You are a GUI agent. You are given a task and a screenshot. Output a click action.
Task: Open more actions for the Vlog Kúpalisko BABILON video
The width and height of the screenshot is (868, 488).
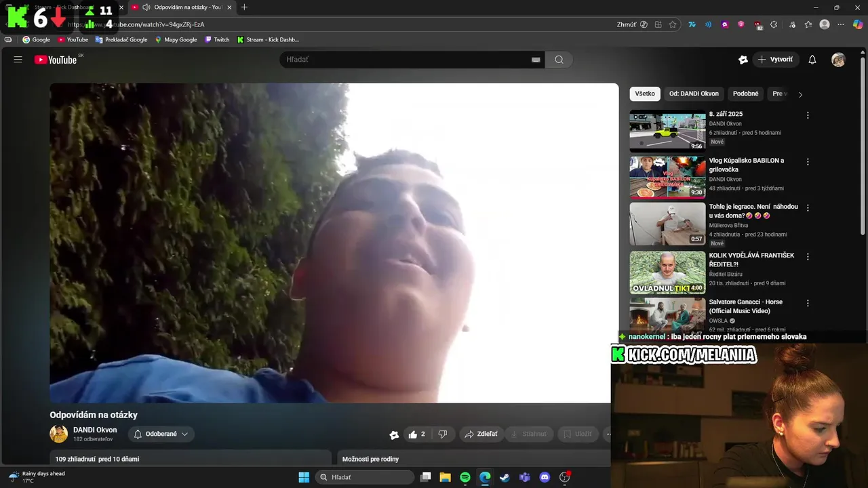[x=808, y=162]
